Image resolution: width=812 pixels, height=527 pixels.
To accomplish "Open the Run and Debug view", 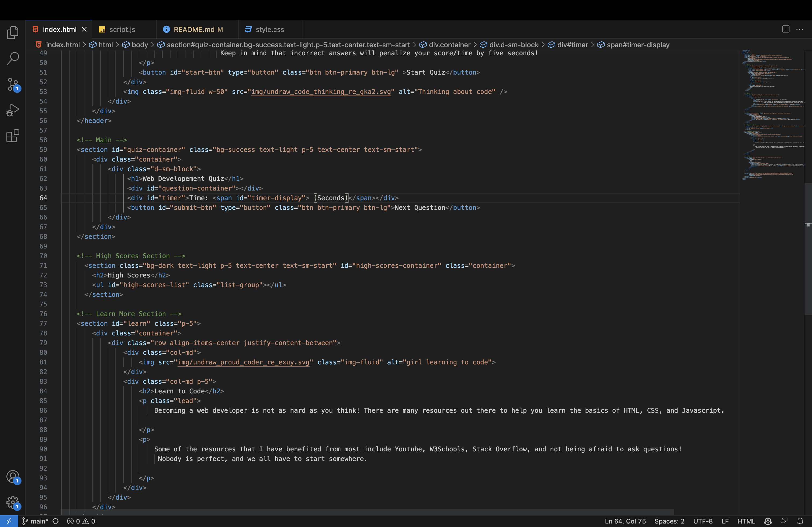I will 13,110.
